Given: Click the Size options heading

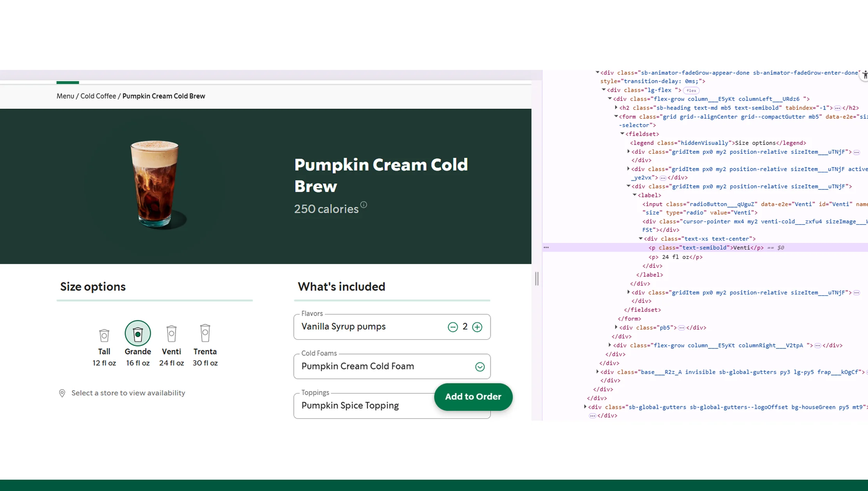Looking at the screenshot, I should click(x=93, y=287).
